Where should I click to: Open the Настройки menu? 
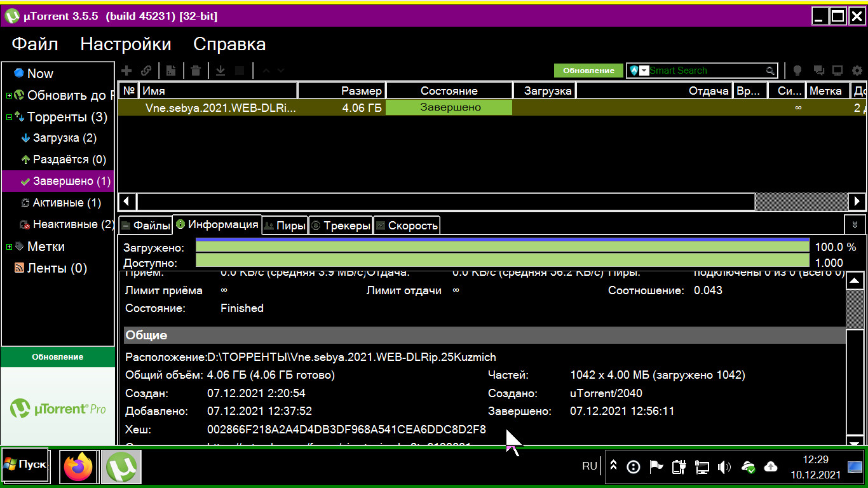(x=125, y=44)
